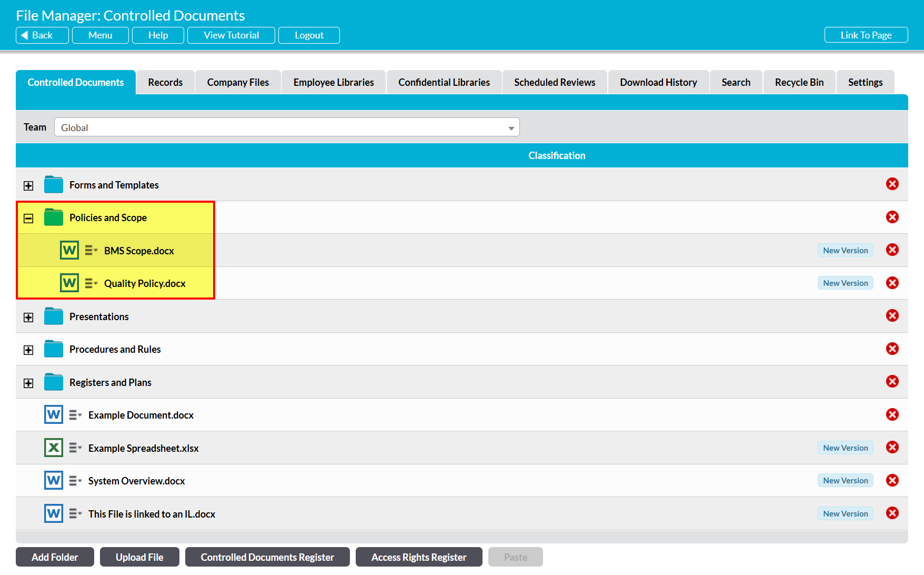
Task: Open the file This File is linked to an IL.docx
Action: pyautogui.click(x=152, y=514)
